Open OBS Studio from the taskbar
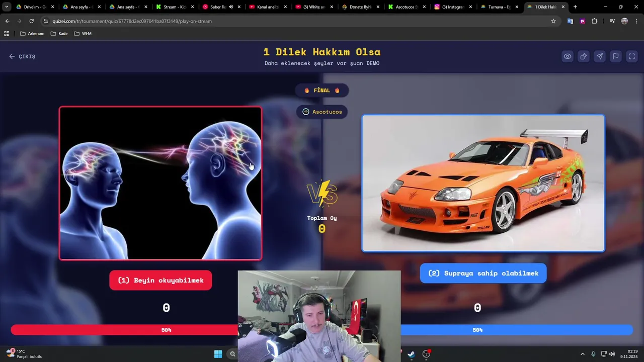The image size is (644, 362). pyautogui.click(x=426, y=354)
